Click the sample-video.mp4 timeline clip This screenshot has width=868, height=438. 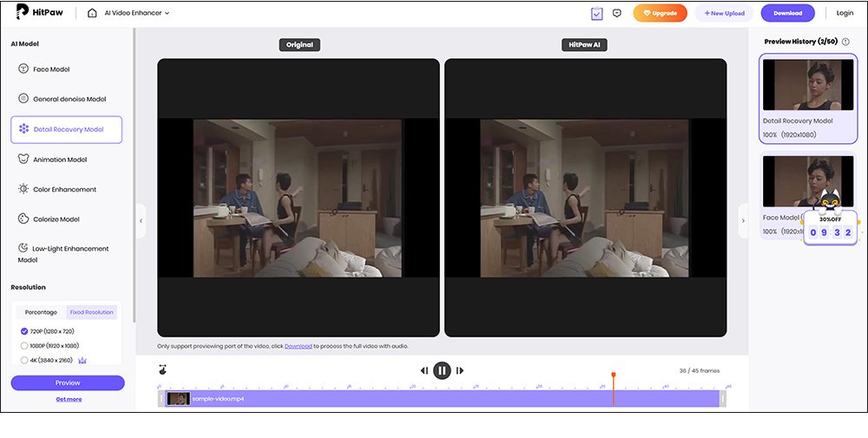point(442,399)
